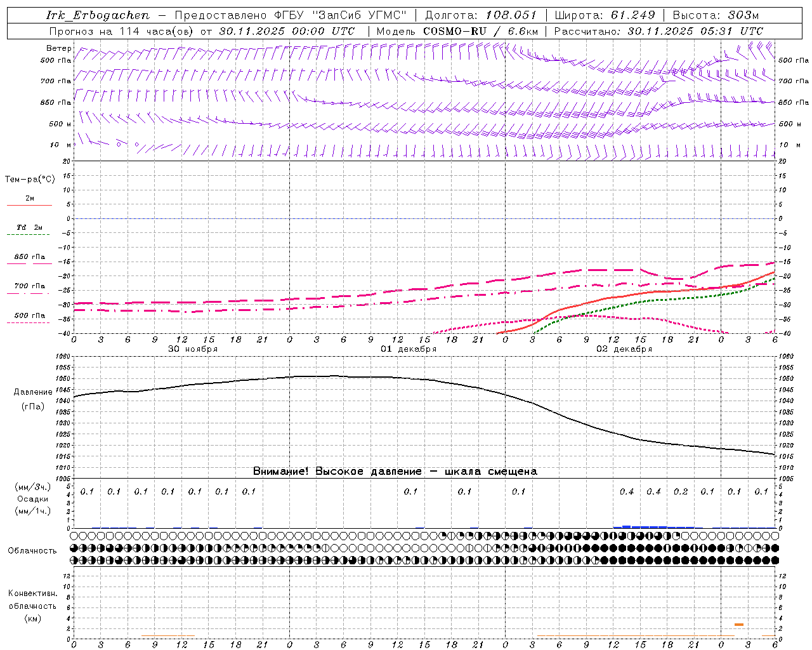The width and height of the screenshot is (812, 650).
Task: Select the "Прогноз на 114 часа(ов)" text
Action: pyautogui.click(x=122, y=31)
